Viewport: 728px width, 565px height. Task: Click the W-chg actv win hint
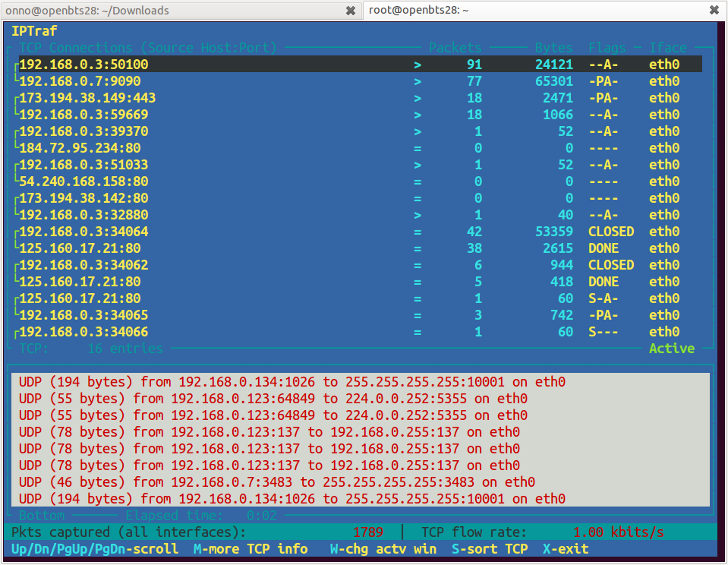[x=383, y=548]
